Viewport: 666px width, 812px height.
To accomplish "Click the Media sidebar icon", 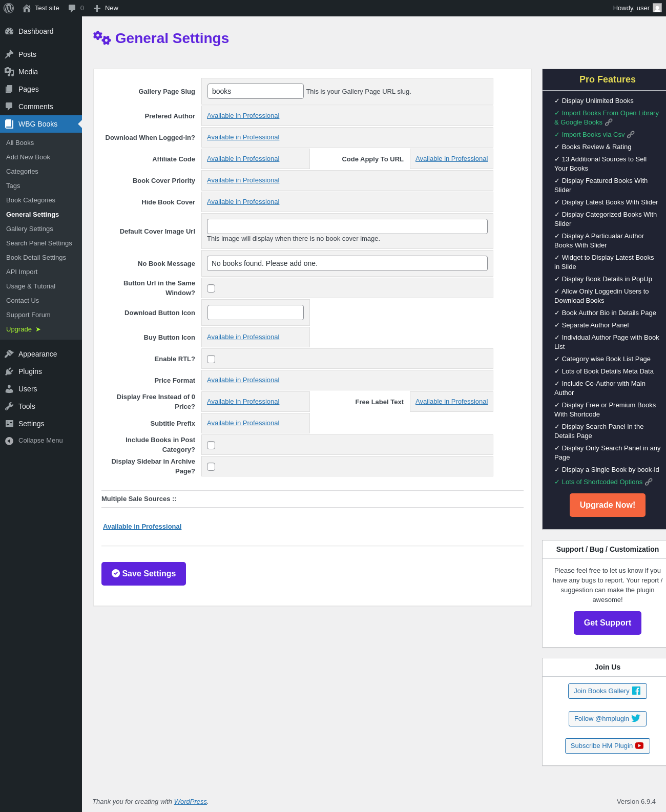I will click(9, 72).
